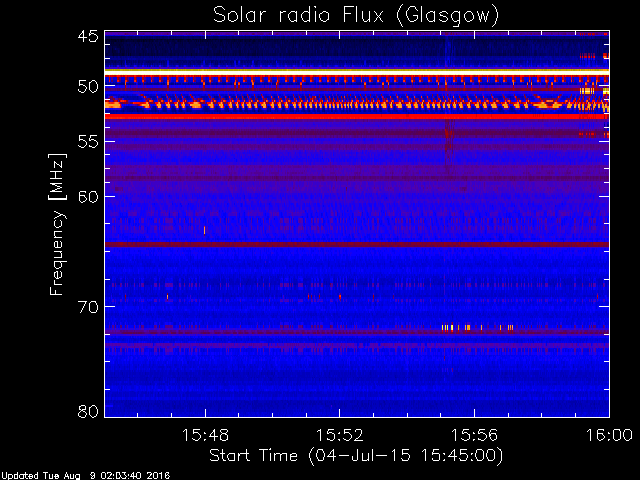Click the 50 MHz frequency axis label
This screenshot has height=480, width=640.
(88, 87)
